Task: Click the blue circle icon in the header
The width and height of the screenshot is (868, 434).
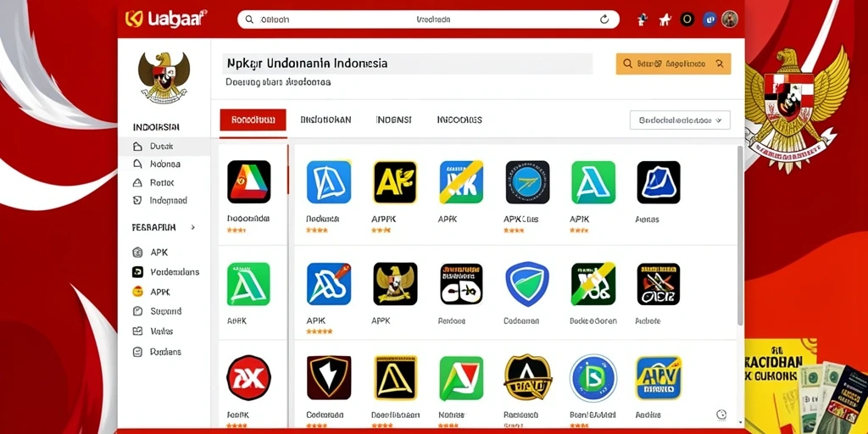Action: point(709,19)
